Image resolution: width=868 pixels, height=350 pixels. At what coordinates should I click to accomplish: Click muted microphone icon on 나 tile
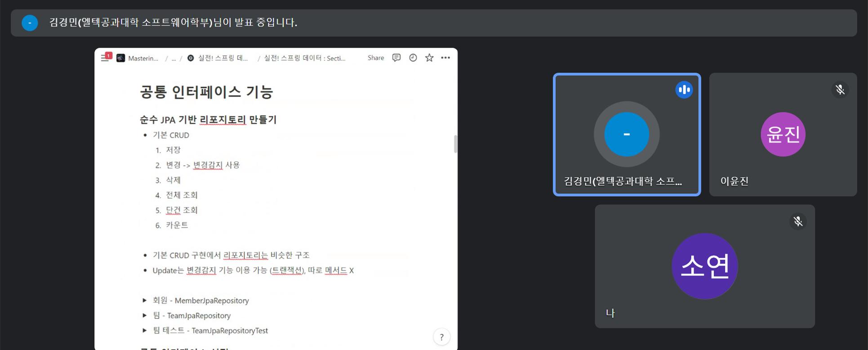coord(798,221)
